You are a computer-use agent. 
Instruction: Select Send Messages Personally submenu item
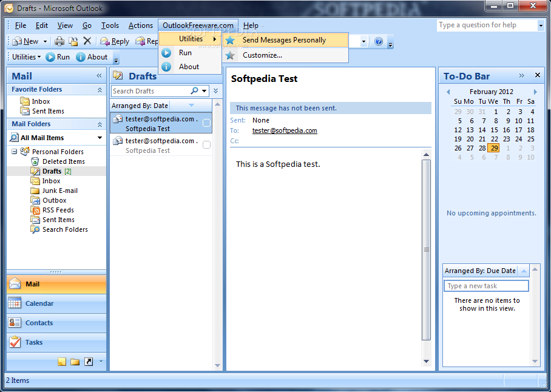[285, 40]
